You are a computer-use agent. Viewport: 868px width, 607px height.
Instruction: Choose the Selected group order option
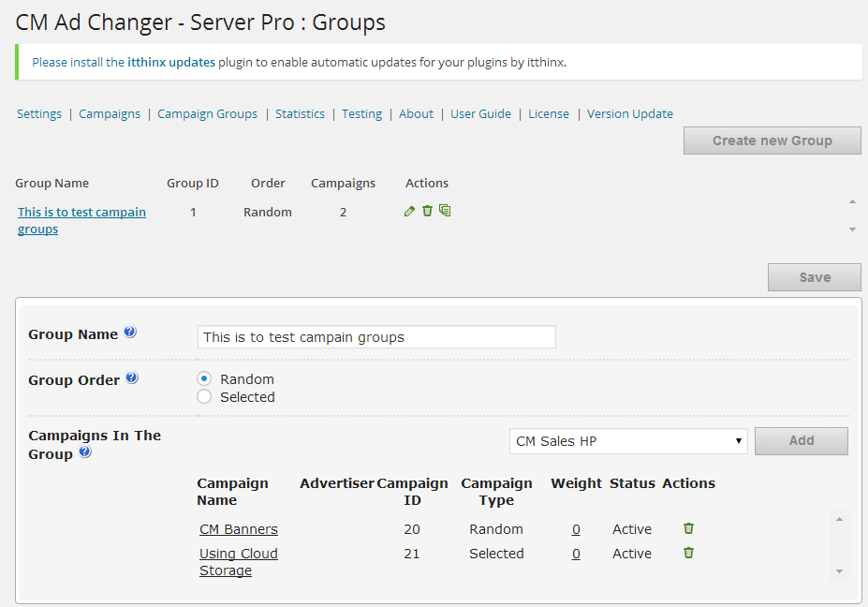click(204, 397)
